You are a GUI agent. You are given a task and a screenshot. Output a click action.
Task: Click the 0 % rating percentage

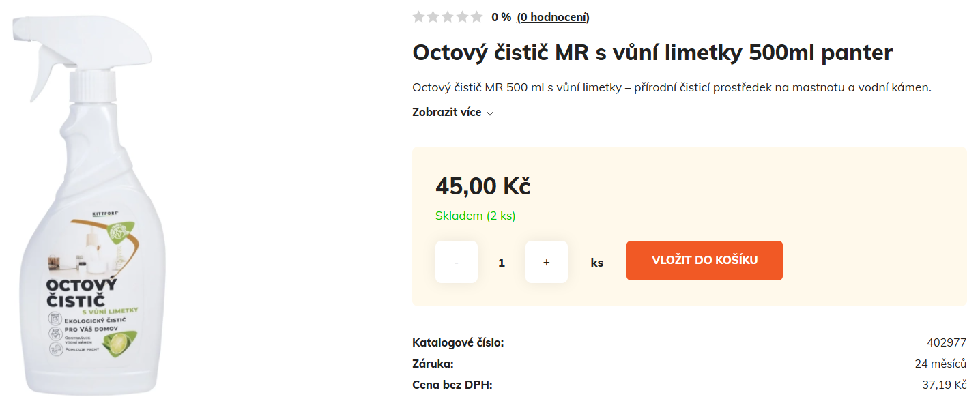point(500,17)
